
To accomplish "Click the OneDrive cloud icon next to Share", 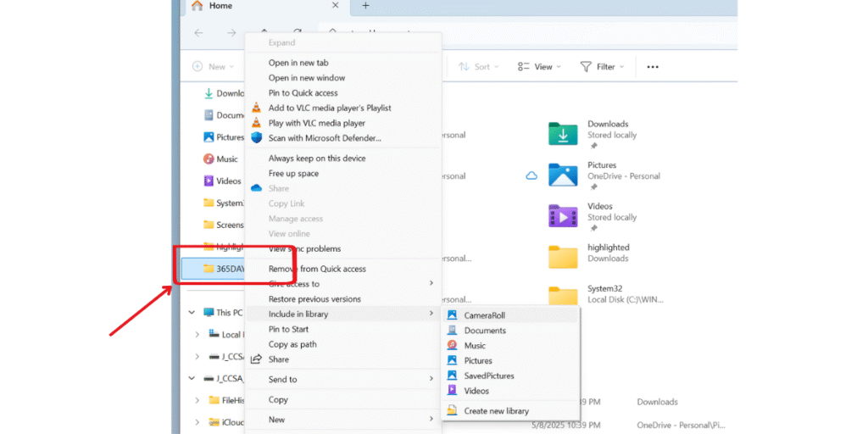I will 256,188.
